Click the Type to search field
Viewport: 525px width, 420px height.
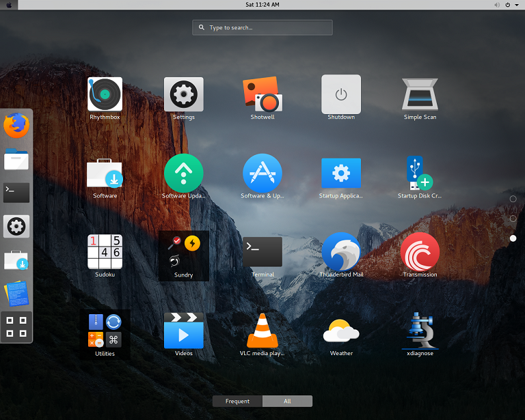tap(262, 27)
